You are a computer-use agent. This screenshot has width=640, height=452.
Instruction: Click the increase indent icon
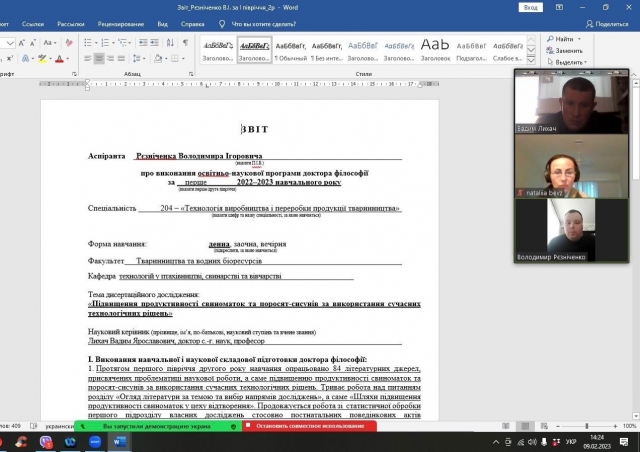152,42
